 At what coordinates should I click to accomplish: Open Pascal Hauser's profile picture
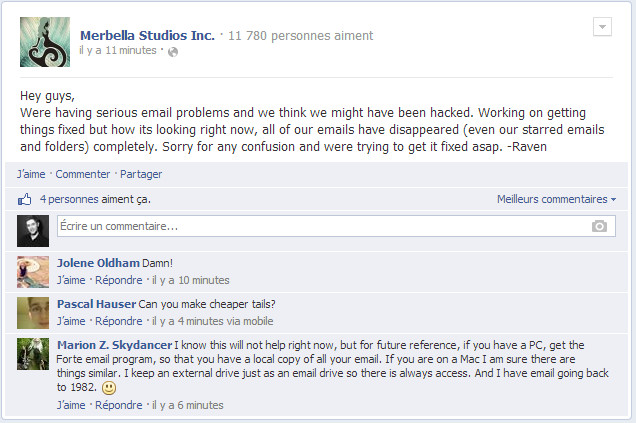click(x=33, y=312)
